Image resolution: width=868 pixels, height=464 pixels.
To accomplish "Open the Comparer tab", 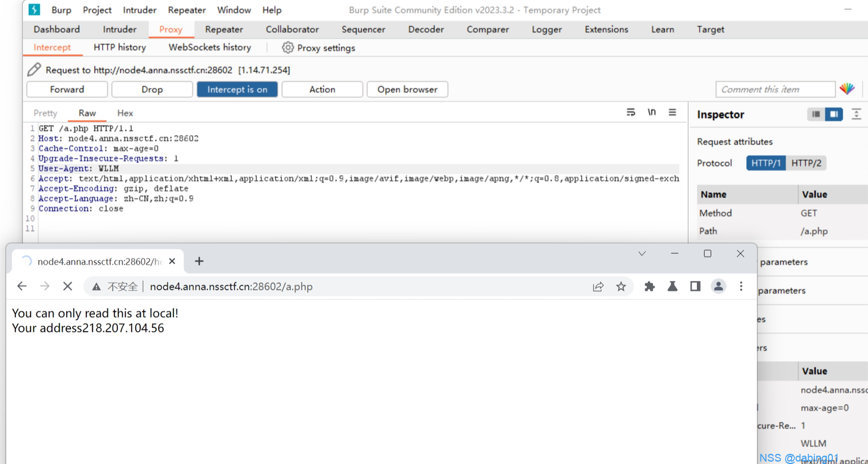I will (x=488, y=29).
